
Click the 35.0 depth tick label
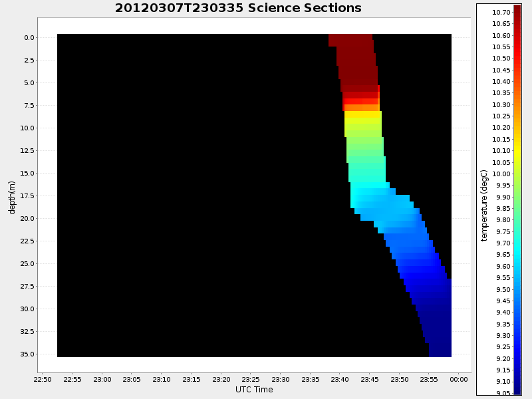(27, 354)
